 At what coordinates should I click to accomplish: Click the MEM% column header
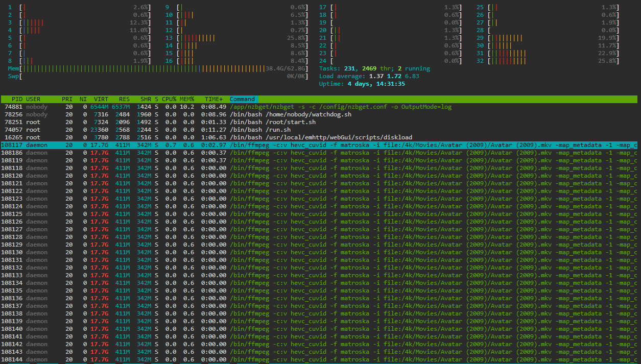(187, 99)
